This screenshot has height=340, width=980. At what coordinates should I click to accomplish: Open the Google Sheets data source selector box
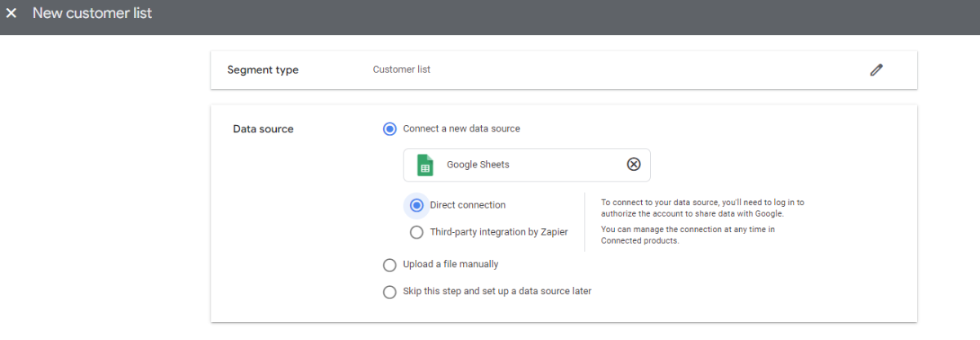click(527, 164)
